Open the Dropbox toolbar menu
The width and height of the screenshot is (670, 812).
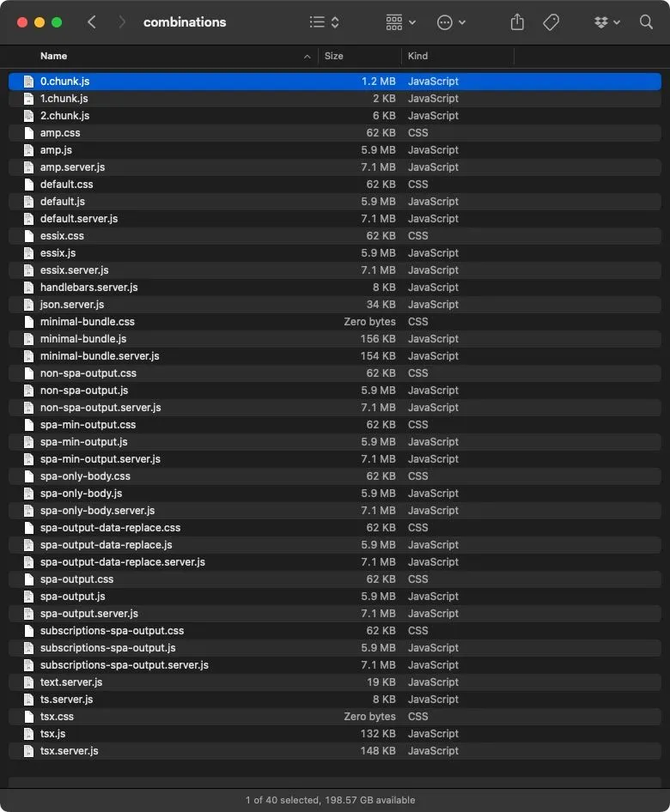[606, 22]
